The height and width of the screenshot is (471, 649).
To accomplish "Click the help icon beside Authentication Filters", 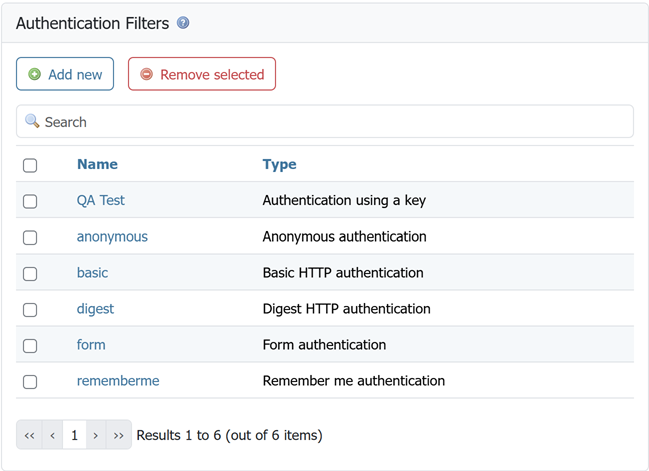I will (183, 23).
